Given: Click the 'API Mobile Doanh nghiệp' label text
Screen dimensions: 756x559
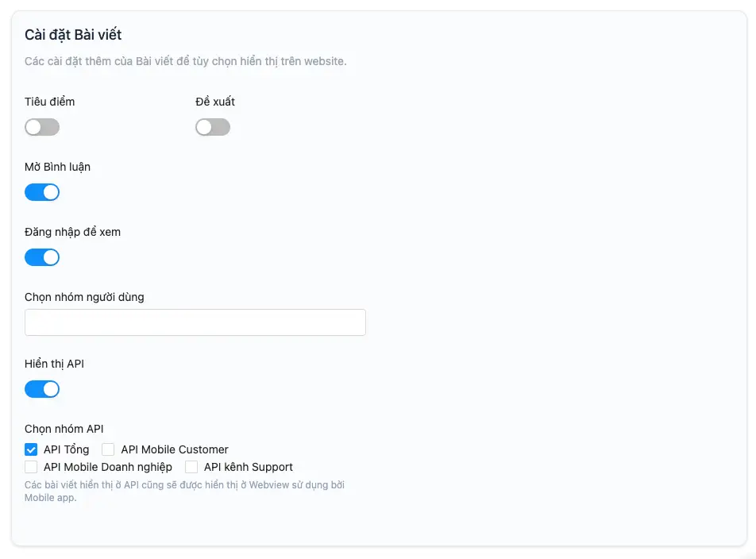Looking at the screenshot, I should tap(108, 467).
